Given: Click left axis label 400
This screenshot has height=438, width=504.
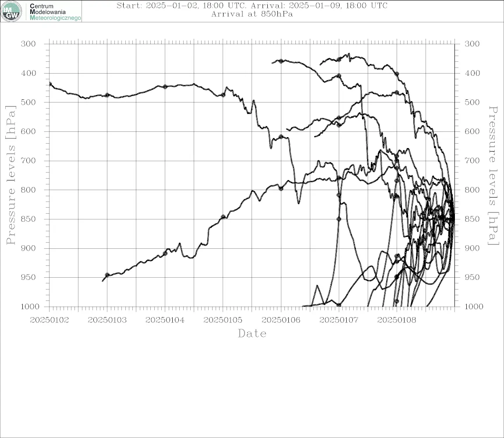Looking at the screenshot, I should point(28,73).
